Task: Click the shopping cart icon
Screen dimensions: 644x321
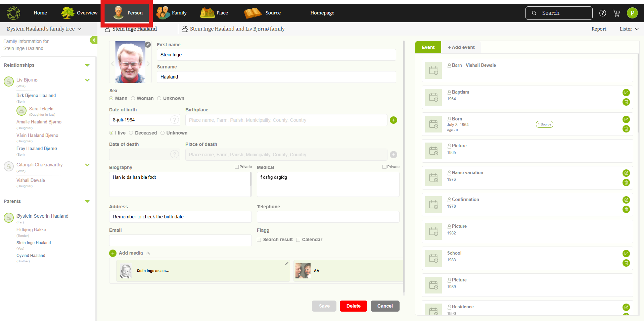Action: point(616,13)
